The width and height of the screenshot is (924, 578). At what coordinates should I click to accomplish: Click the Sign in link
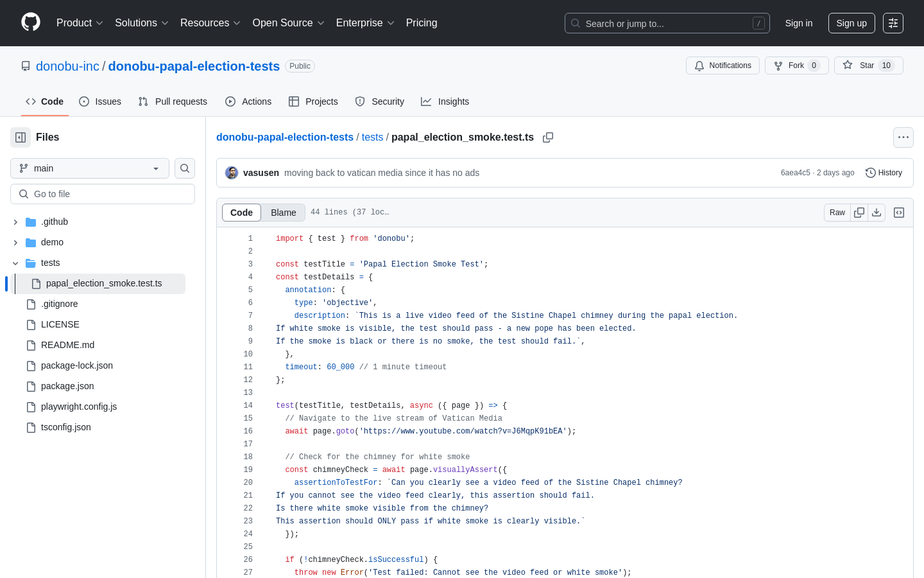[x=799, y=23]
